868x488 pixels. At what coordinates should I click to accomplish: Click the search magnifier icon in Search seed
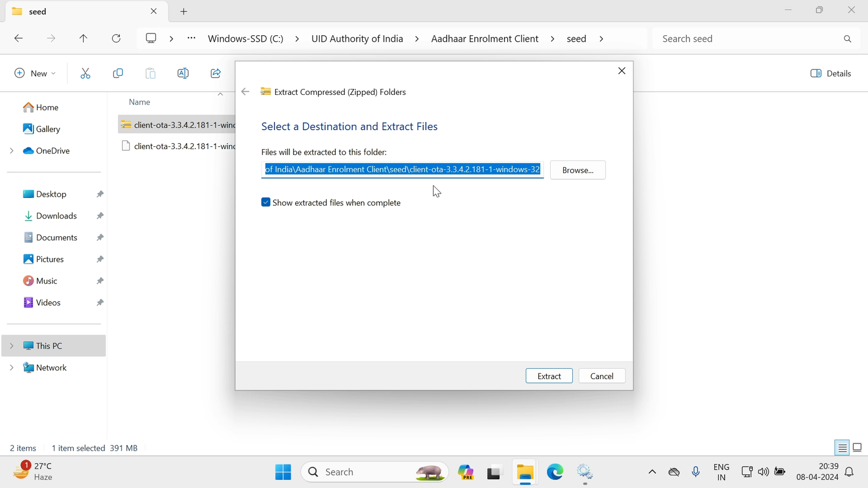tap(847, 39)
